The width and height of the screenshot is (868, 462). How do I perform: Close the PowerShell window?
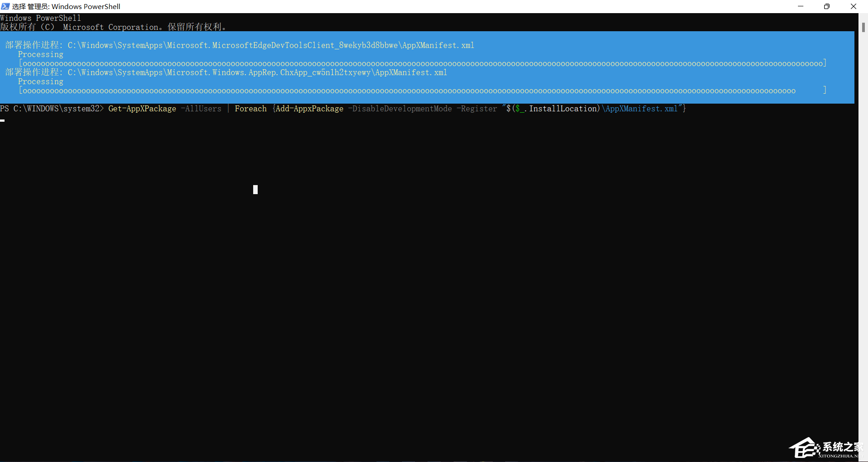pos(854,6)
